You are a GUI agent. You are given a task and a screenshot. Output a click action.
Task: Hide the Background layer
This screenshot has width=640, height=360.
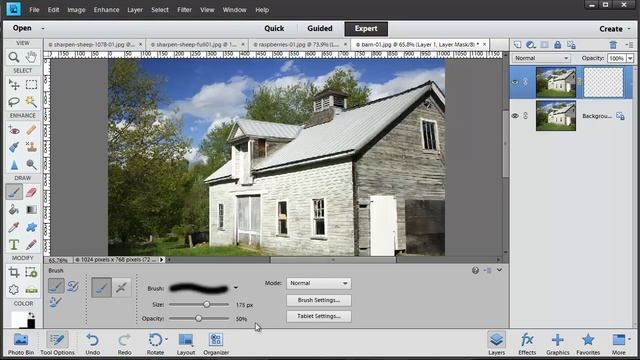tap(515, 116)
